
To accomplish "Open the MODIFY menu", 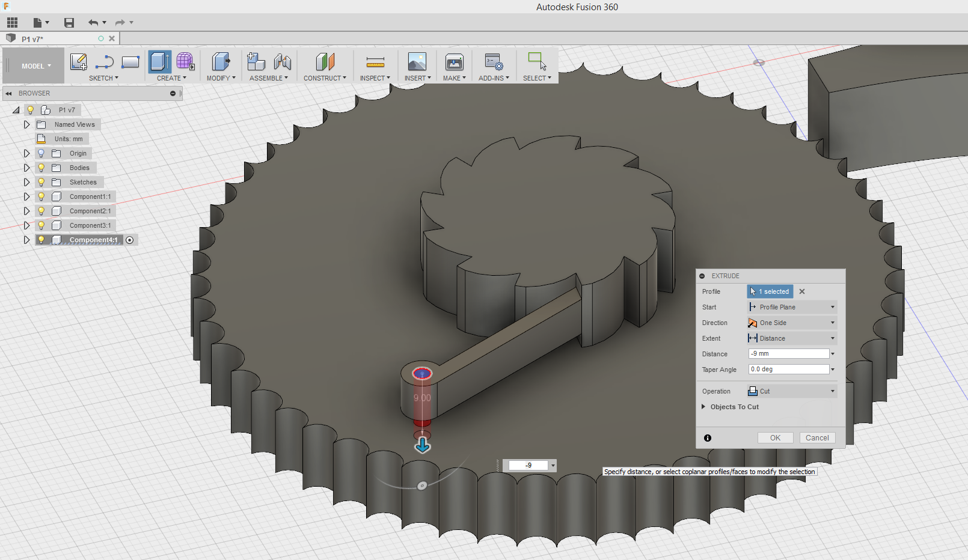I will pos(221,78).
